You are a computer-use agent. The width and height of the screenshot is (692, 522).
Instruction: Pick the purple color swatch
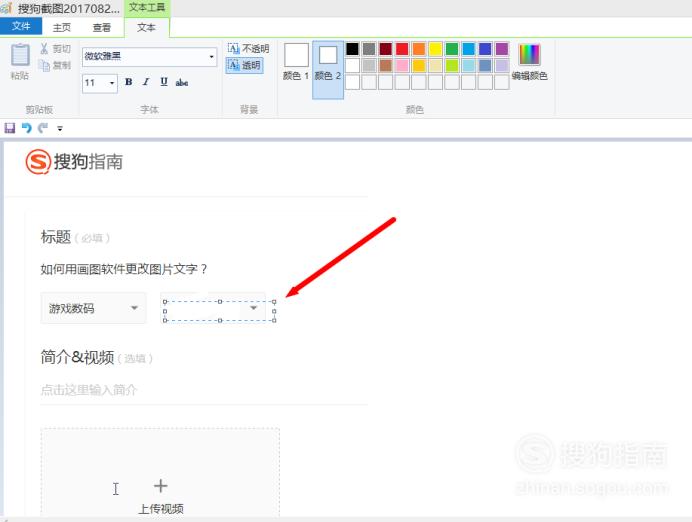click(502, 49)
